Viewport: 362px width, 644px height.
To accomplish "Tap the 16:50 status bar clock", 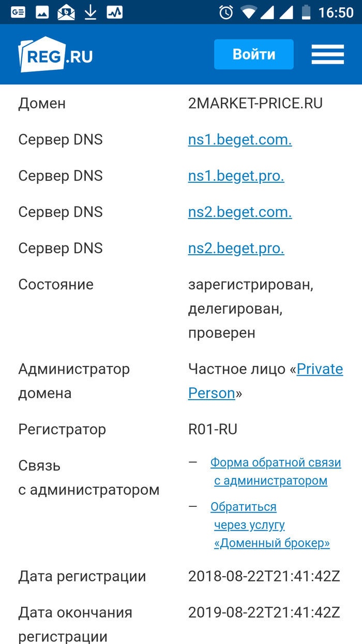I will pyautogui.click(x=336, y=12).
